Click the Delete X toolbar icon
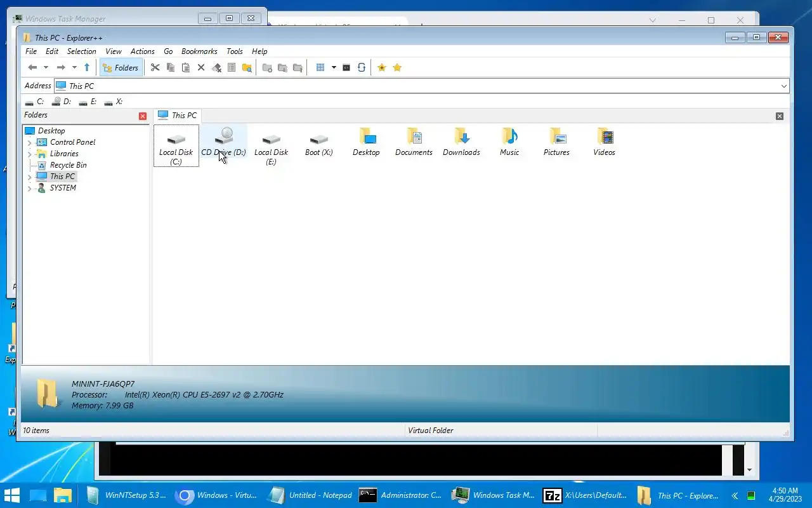812x508 pixels. (x=201, y=67)
